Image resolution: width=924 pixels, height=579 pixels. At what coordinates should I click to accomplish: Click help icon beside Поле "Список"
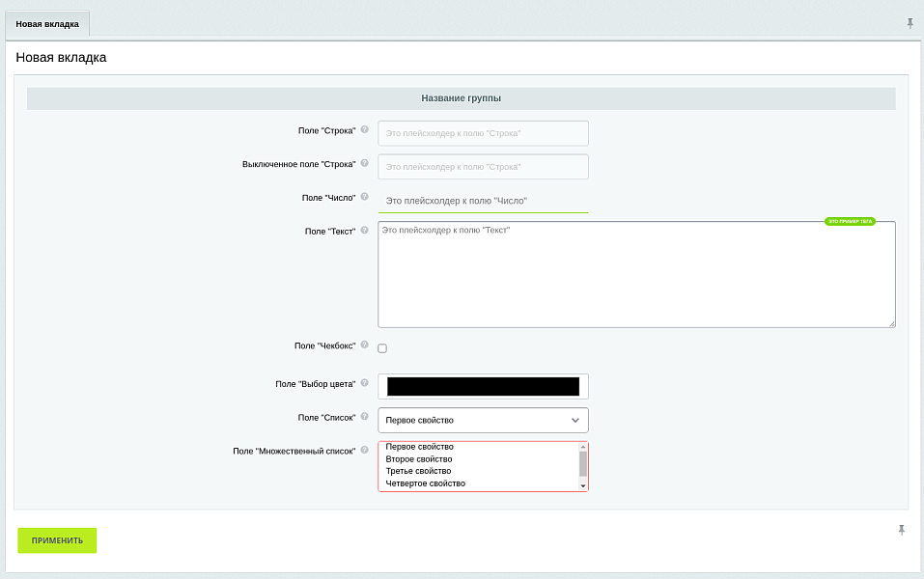pos(365,417)
